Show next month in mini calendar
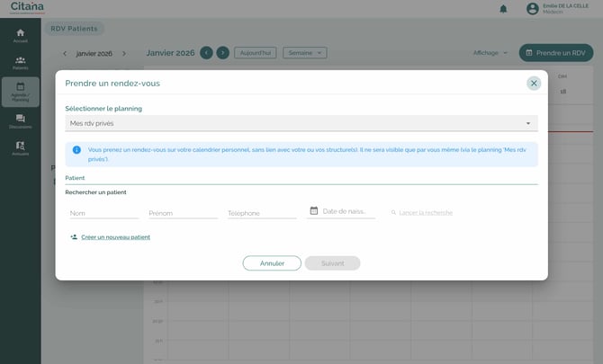This screenshot has width=603, height=364. [124, 53]
